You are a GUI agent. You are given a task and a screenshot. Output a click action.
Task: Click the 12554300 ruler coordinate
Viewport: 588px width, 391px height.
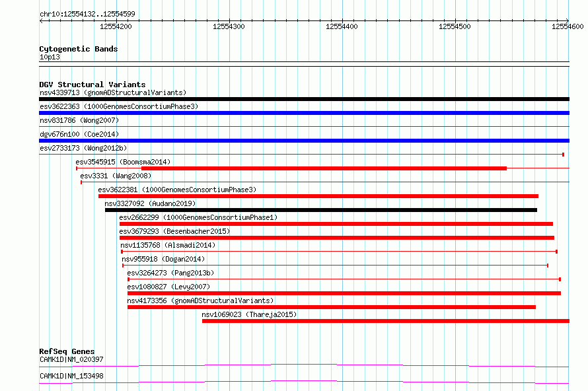point(229,26)
